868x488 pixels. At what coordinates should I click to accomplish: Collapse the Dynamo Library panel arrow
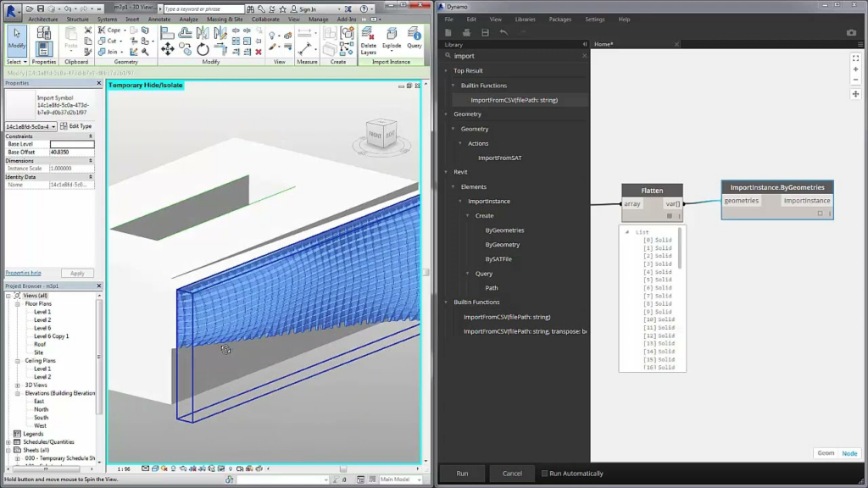coord(585,44)
